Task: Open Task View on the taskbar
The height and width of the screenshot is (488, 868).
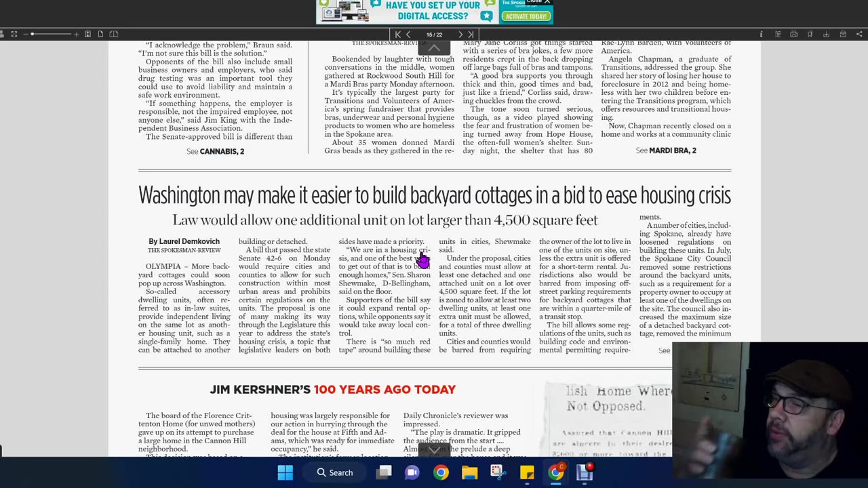Action: pyautogui.click(x=384, y=472)
